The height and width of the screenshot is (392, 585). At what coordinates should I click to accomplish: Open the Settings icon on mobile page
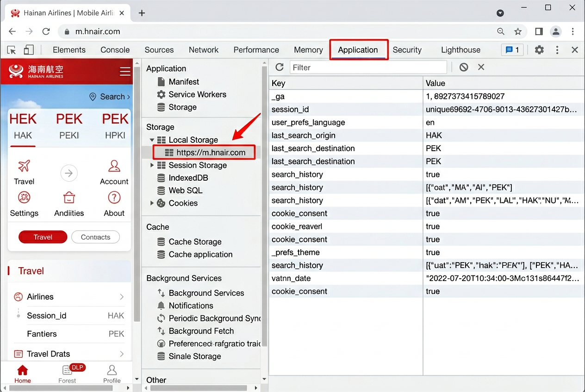pos(24,198)
